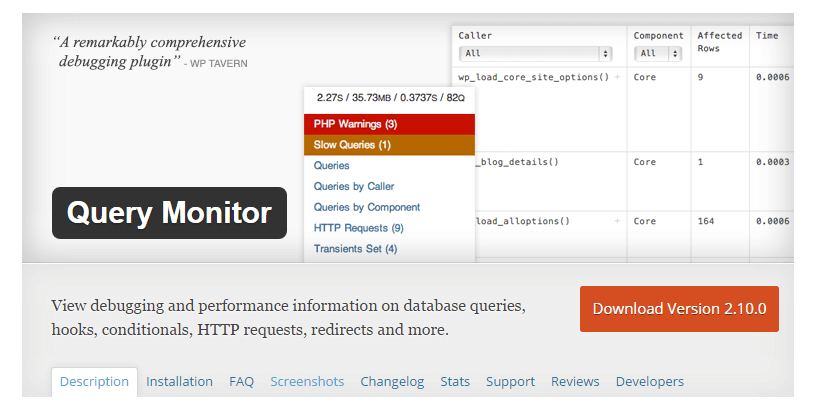The image size is (820, 408).
Task: Click the load_alloptions() caller cell
Action: tap(522, 221)
